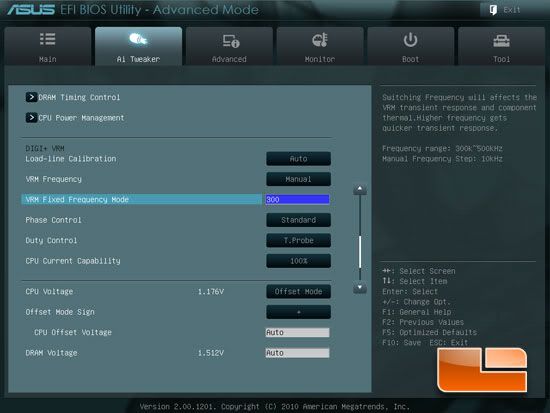Switch CPU Voltage Offset Mode setting

click(x=298, y=292)
